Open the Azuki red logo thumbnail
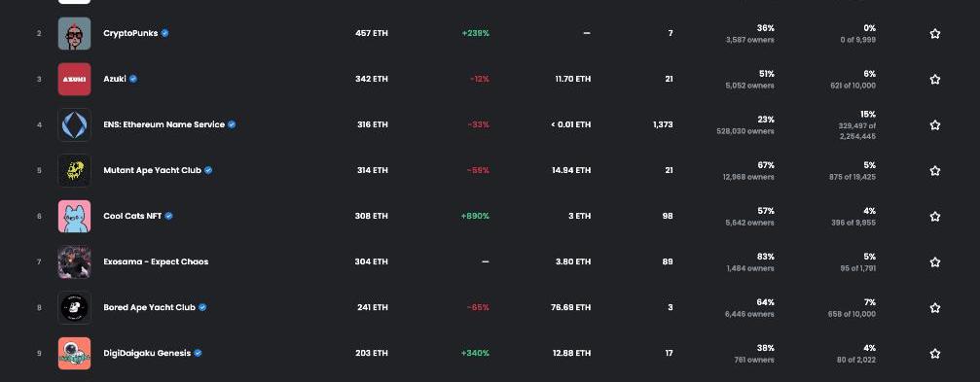980x382 pixels. pyautogui.click(x=74, y=80)
